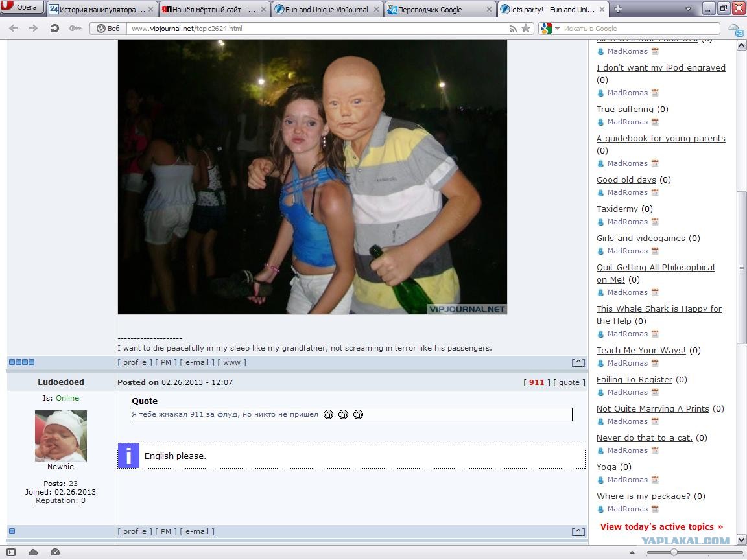The height and width of the screenshot is (560, 747).
Task: Open the Ludoedoed username link
Action: click(61, 382)
